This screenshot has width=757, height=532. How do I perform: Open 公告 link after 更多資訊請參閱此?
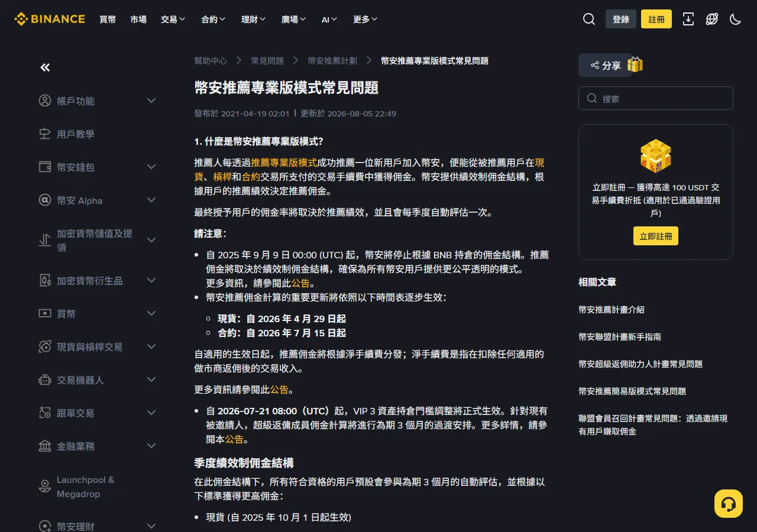[279, 390]
